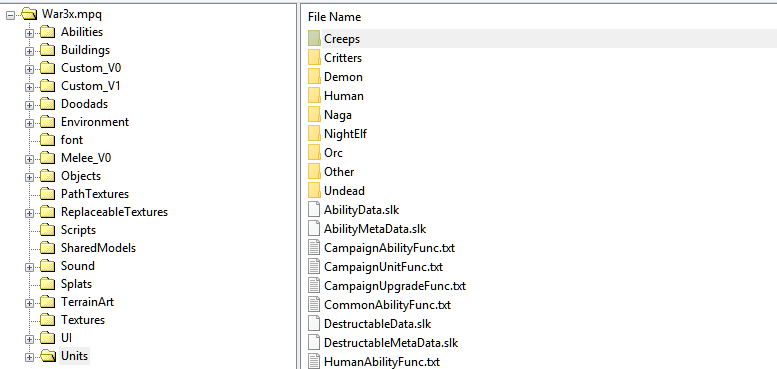Image resolution: width=777 pixels, height=369 pixels.
Task: Select the Environment tree label
Action: click(95, 122)
